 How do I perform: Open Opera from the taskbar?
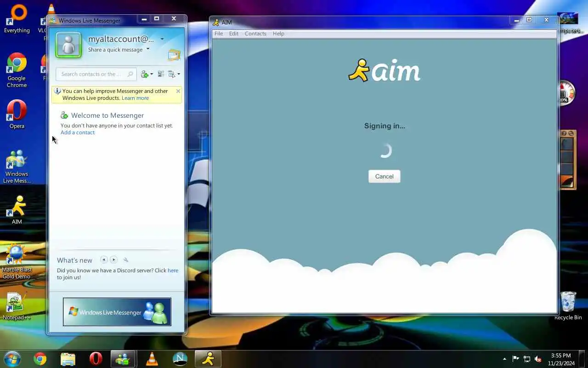[x=96, y=359]
